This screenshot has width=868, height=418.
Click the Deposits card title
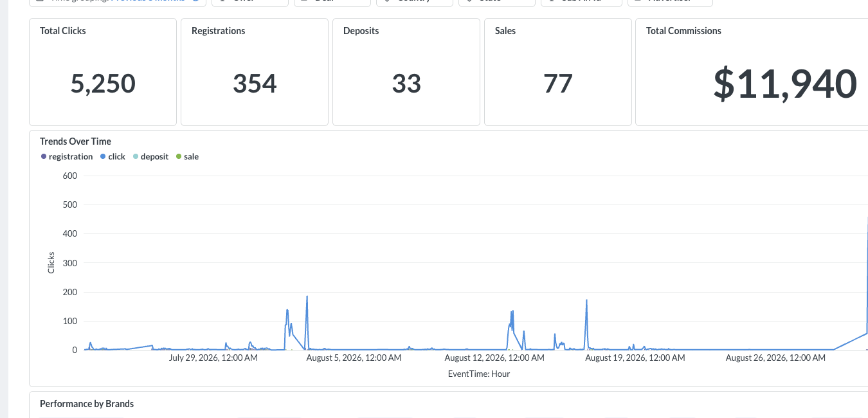(361, 31)
